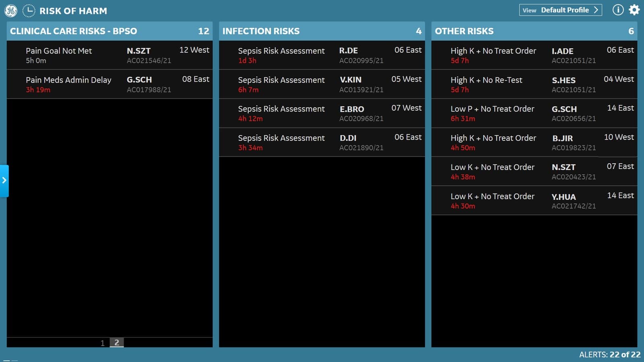This screenshot has width=644, height=362.
Task: Click case number AC017988/21
Action: click(x=149, y=90)
